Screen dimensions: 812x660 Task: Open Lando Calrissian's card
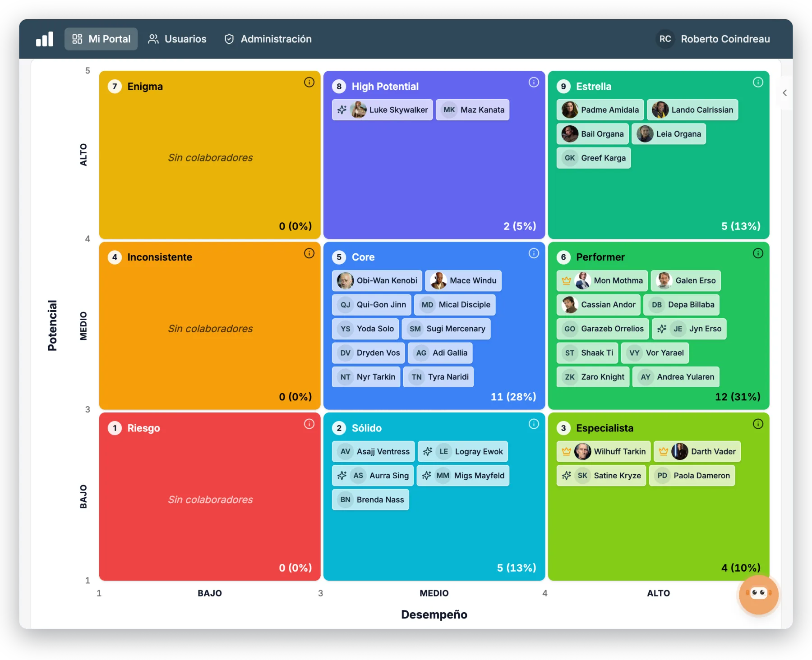tap(692, 110)
